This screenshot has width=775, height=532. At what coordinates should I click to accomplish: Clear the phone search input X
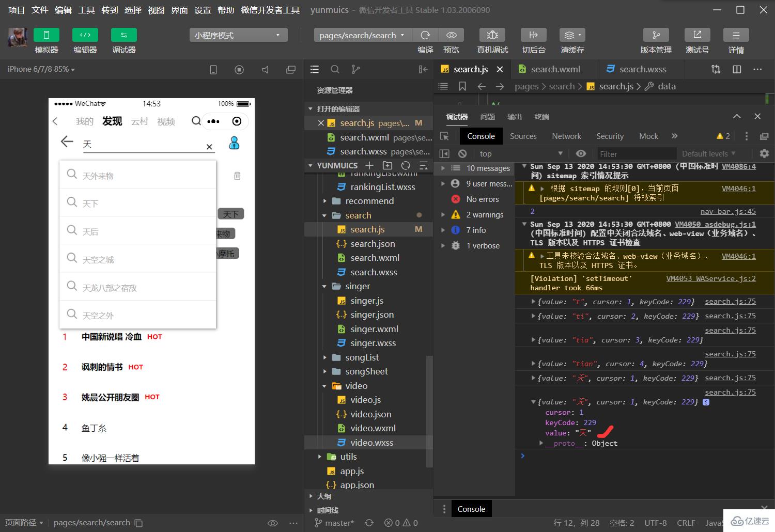[209, 147]
